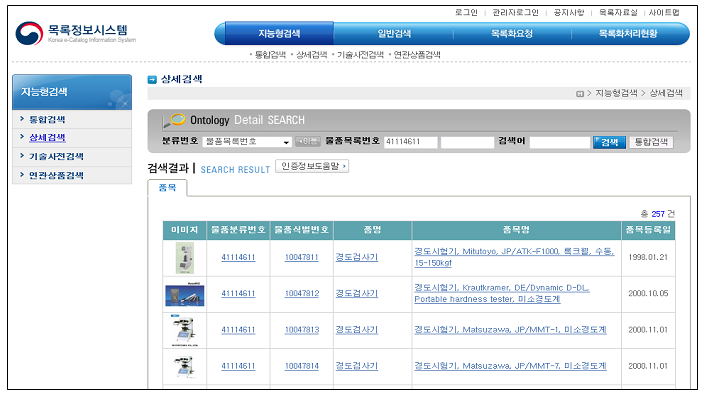Open the Matsuzawa MMT-7 item link

click(510, 366)
